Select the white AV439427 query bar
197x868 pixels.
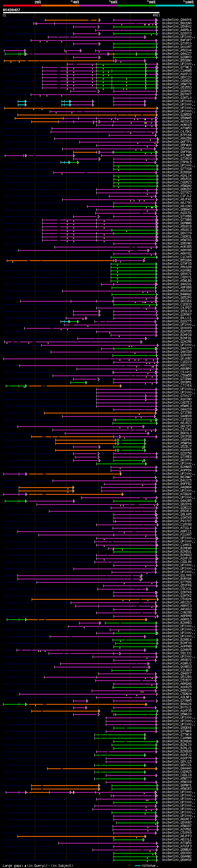click(x=81, y=12)
